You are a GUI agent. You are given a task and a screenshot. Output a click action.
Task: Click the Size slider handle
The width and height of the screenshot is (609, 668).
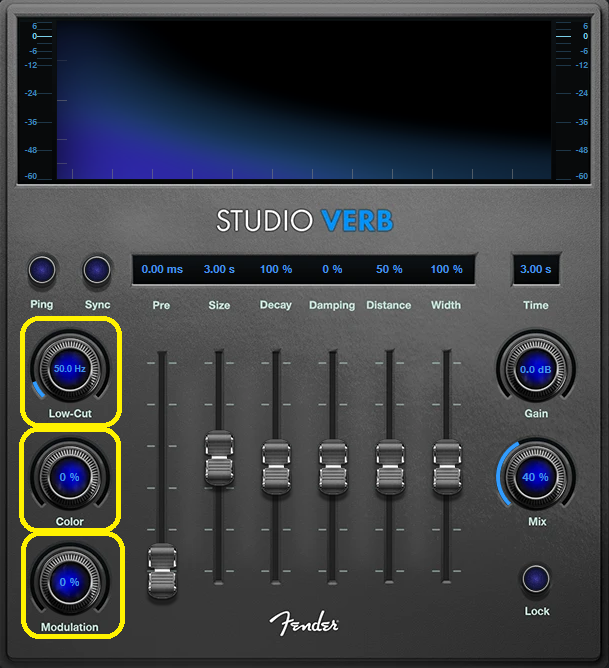pos(218,458)
